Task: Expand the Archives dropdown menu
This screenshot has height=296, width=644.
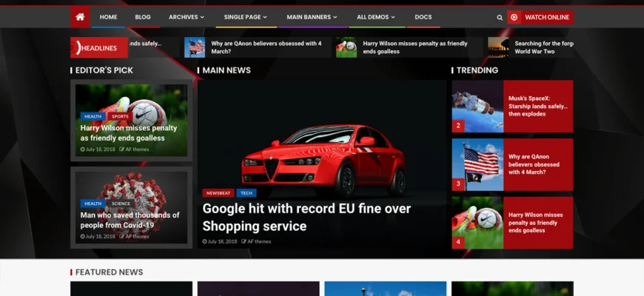Action: 187,17
